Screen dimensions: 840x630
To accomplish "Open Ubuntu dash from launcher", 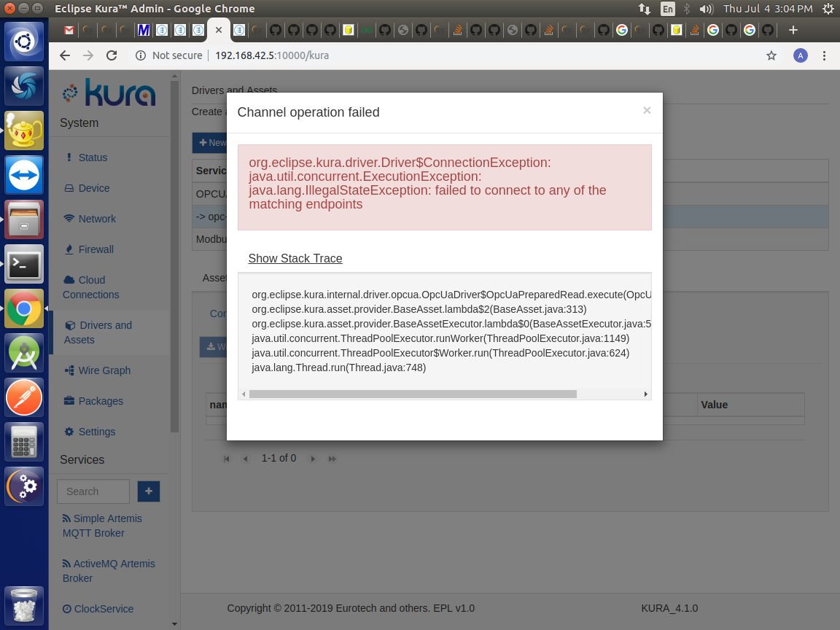I will (x=24, y=42).
